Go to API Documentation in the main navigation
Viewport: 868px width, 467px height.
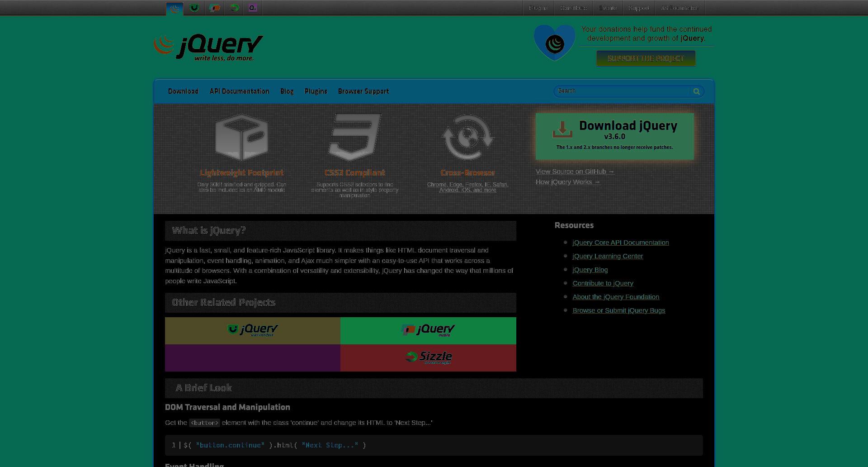point(239,91)
